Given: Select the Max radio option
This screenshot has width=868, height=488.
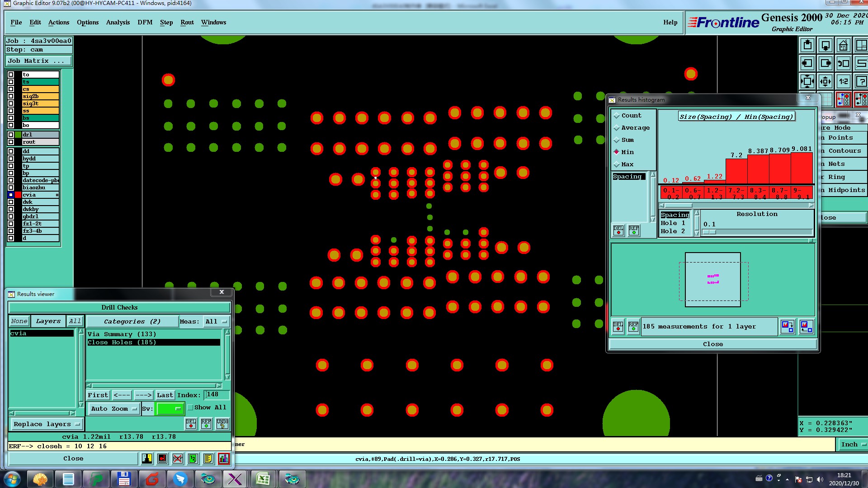Looking at the screenshot, I should [617, 164].
